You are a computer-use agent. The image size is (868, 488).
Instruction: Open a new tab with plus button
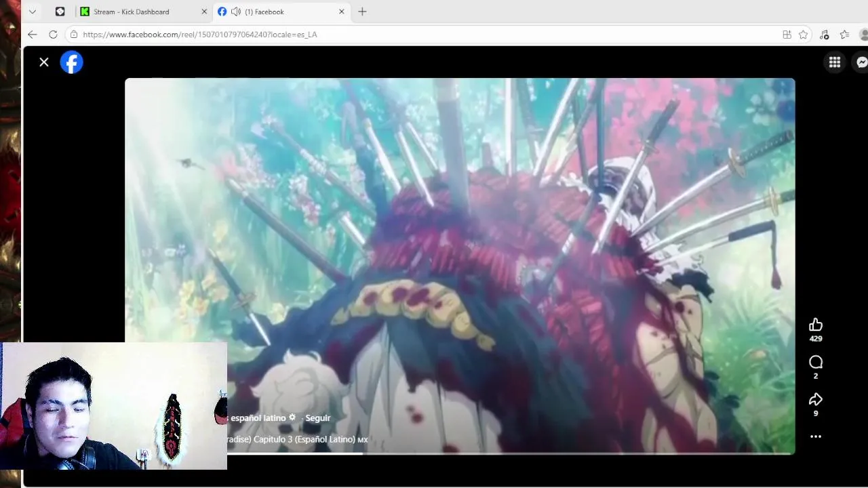tap(362, 12)
